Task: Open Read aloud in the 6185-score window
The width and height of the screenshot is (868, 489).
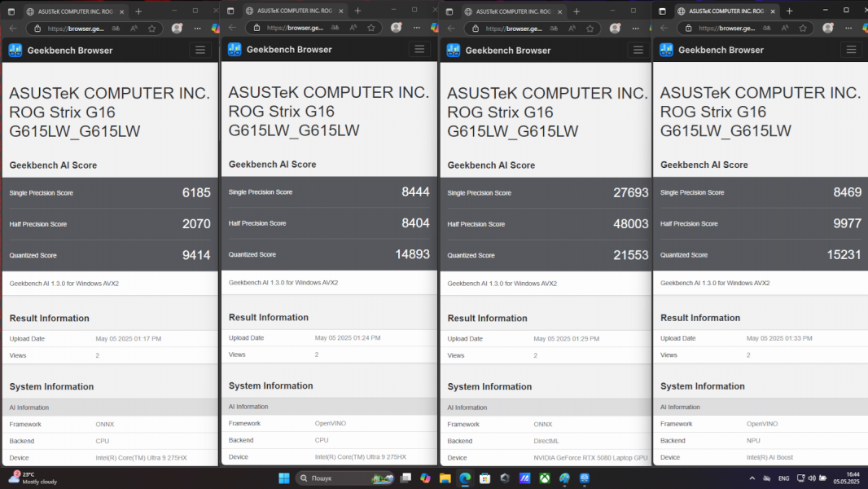Action: coord(134,29)
